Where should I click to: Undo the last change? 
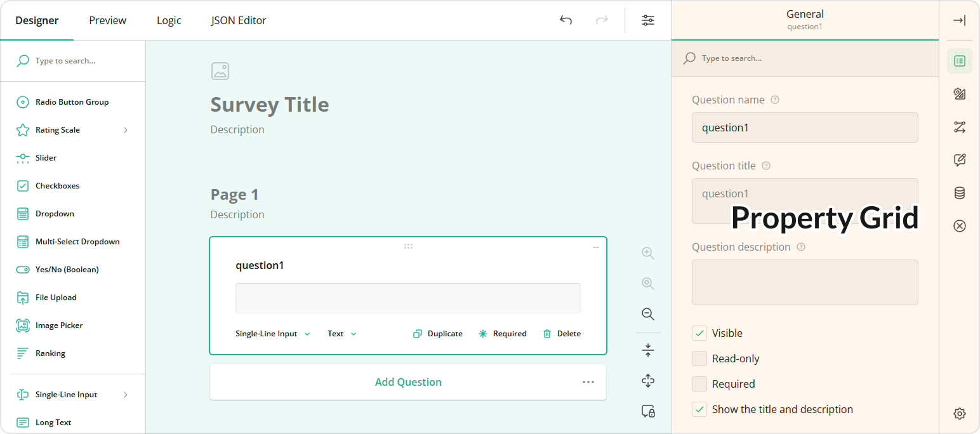tap(566, 20)
